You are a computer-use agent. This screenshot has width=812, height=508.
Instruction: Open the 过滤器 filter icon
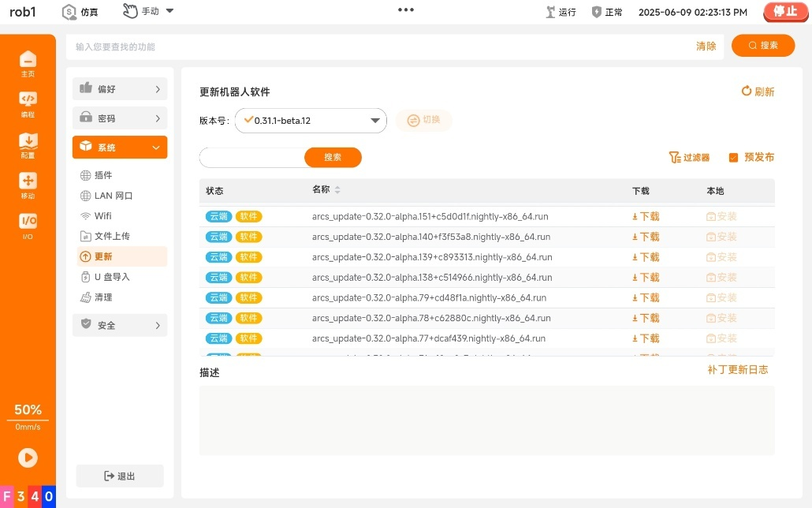point(674,158)
